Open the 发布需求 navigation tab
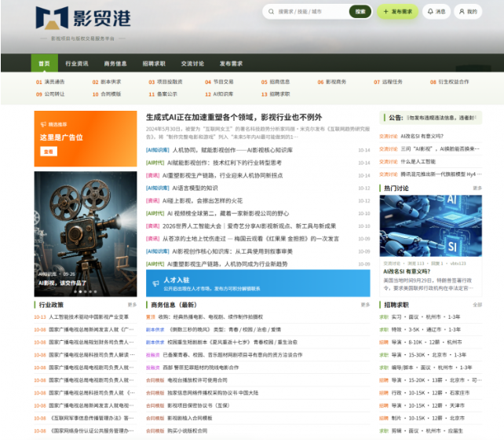This screenshot has height=447, width=504. (x=231, y=64)
